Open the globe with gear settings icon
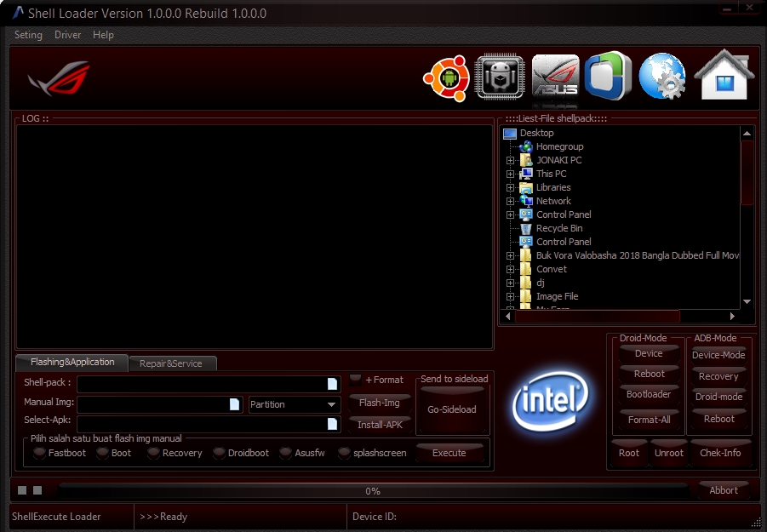The height and width of the screenshot is (532, 767). [662, 77]
